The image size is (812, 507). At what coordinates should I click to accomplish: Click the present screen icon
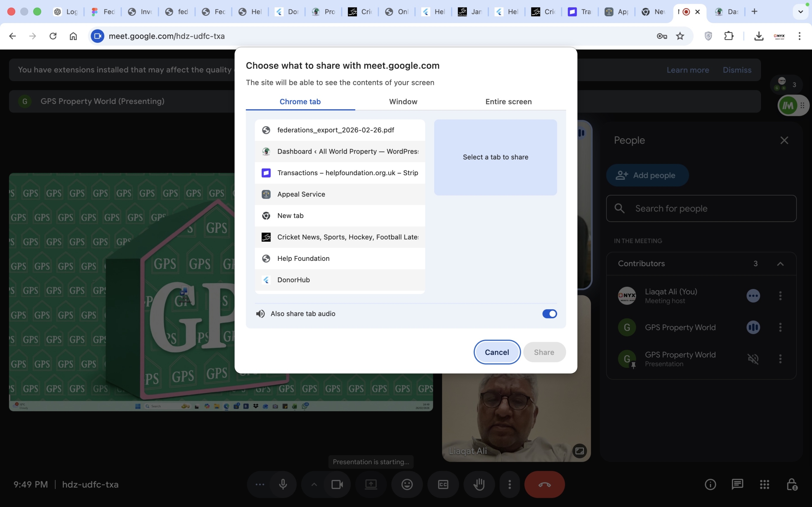point(371,484)
